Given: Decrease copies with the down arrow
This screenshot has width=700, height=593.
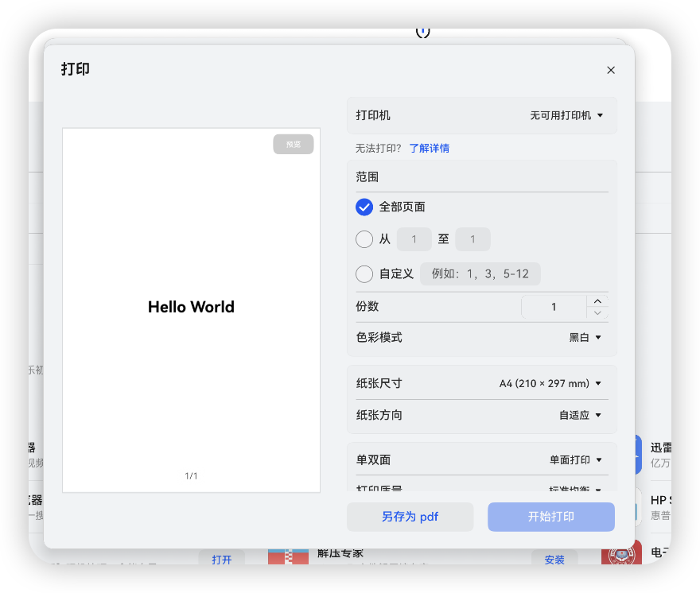Looking at the screenshot, I should point(597,312).
